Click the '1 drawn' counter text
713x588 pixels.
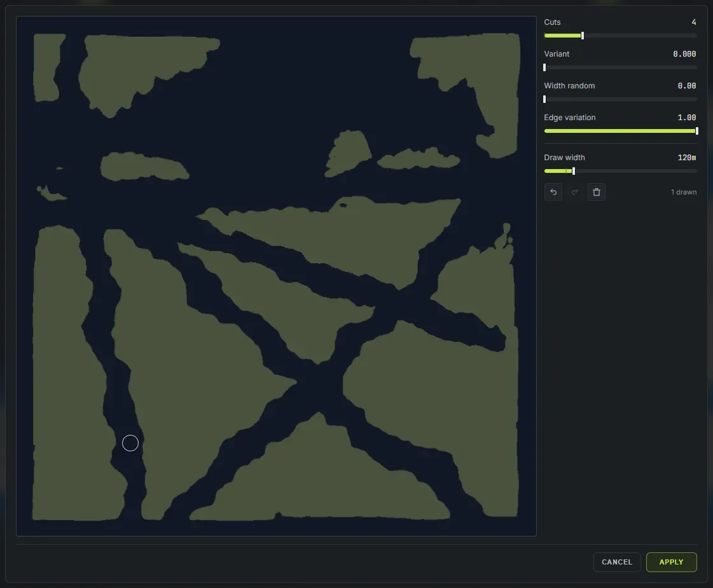[684, 192]
